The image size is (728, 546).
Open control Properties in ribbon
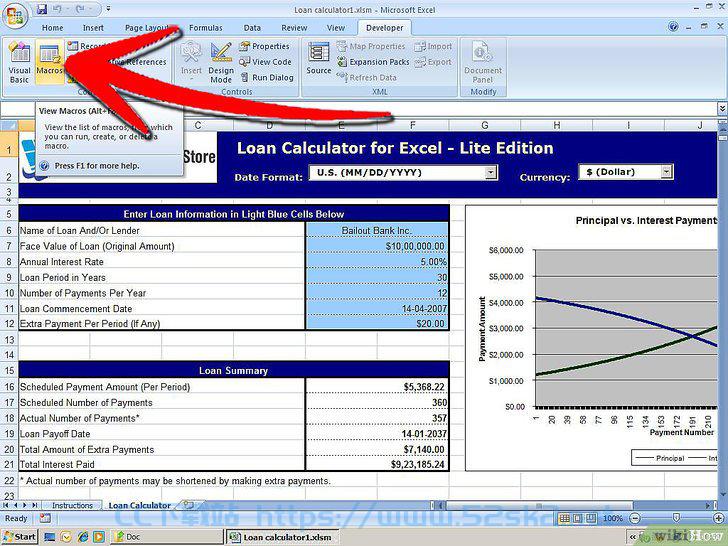(x=265, y=46)
